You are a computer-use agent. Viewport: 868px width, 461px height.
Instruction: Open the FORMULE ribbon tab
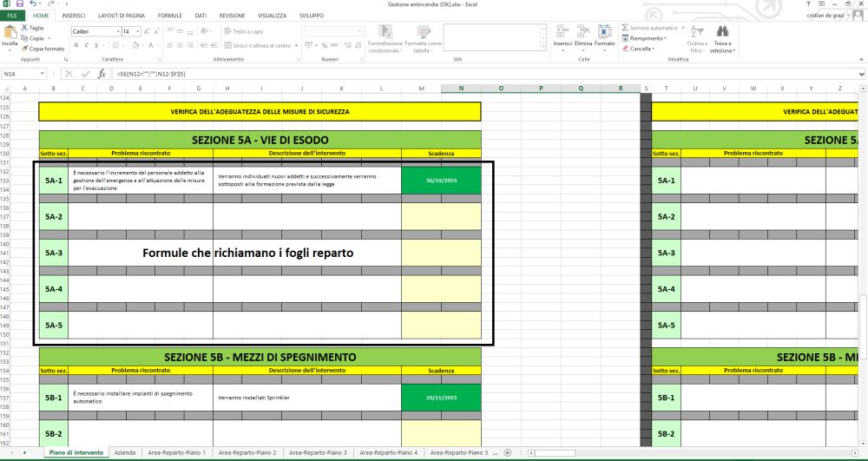(170, 16)
